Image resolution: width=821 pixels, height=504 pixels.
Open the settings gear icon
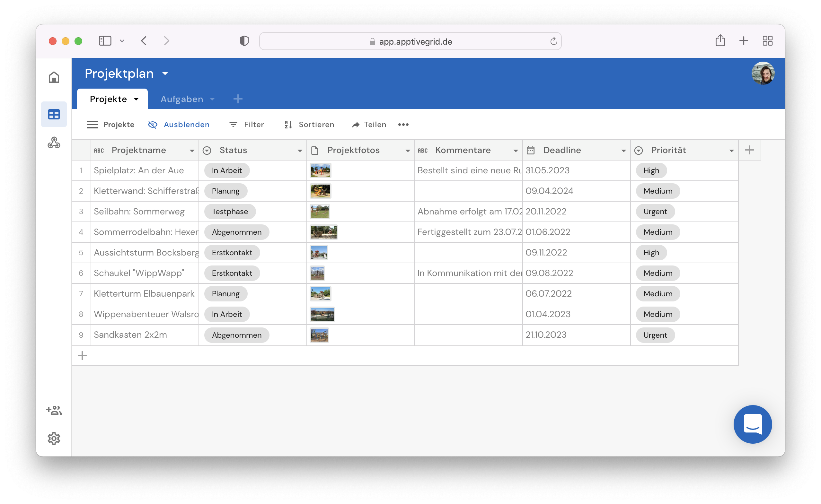tap(54, 438)
